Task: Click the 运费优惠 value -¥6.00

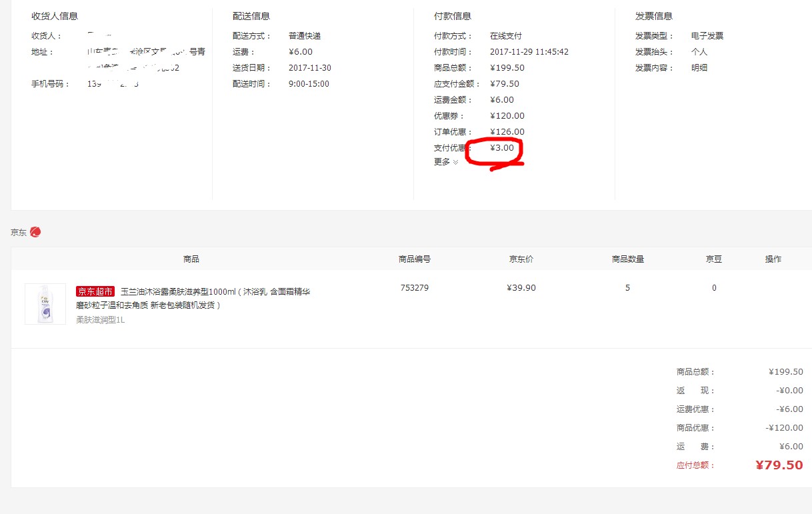Action: 789,409
